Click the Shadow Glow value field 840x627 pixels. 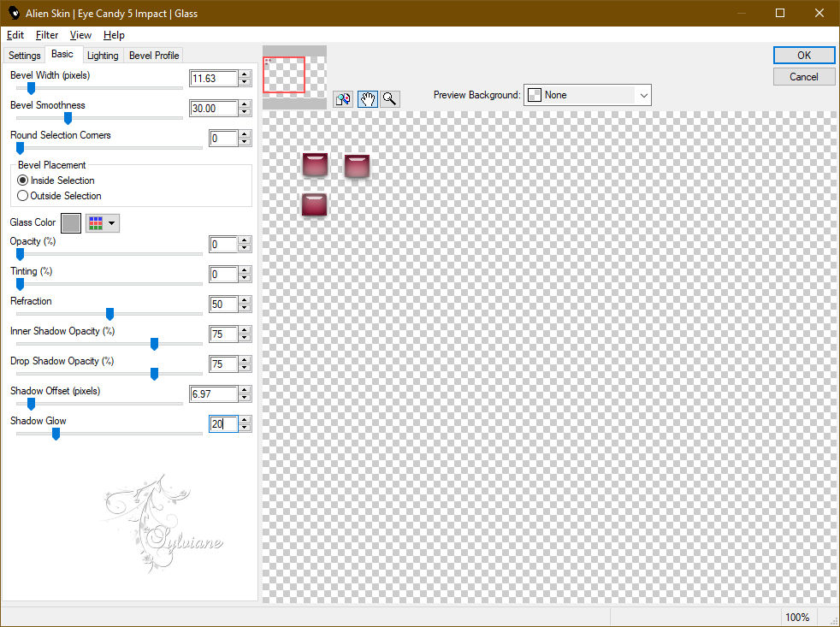pos(223,424)
